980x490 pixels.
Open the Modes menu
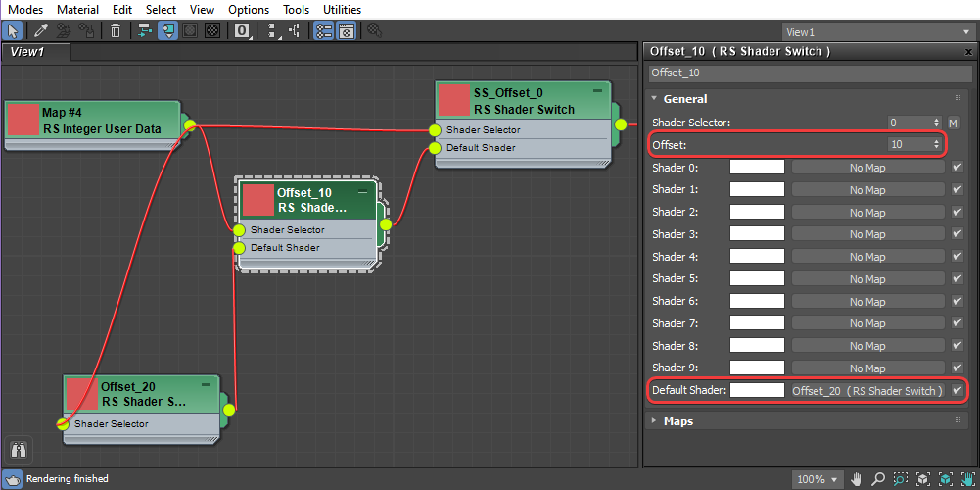25,10
